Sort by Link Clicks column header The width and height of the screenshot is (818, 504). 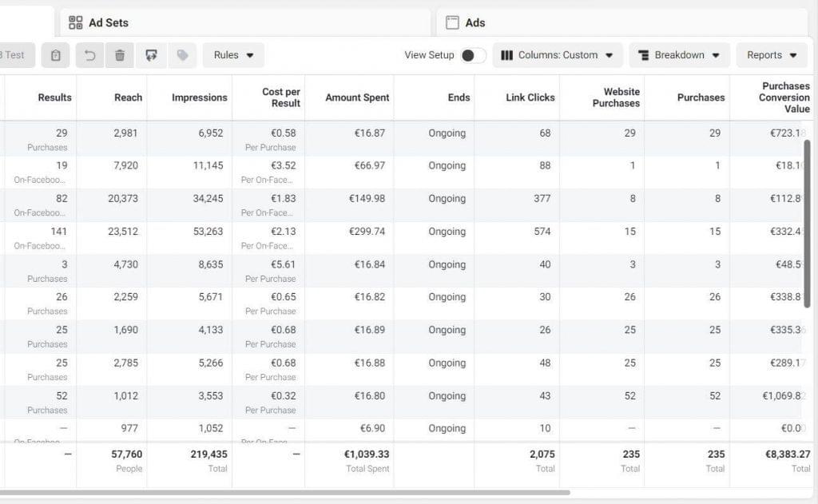pos(530,97)
